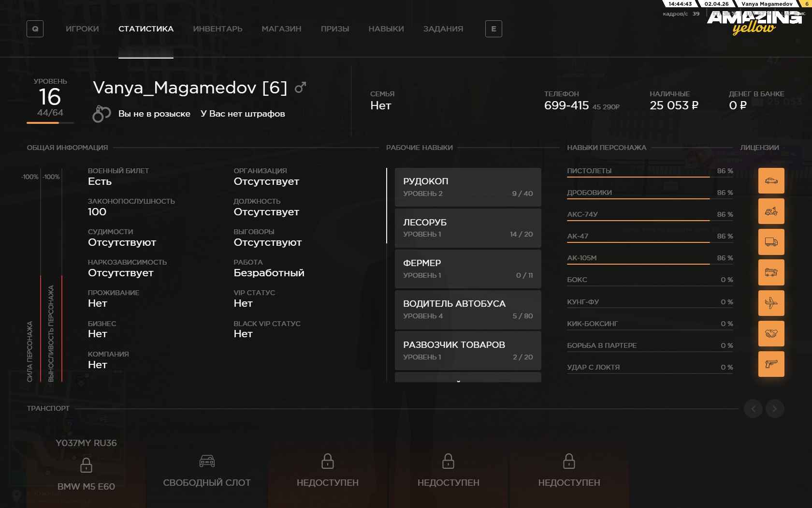Select the truck license icon
The width and height of the screenshot is (812, 508).
[x=771, y=242]
